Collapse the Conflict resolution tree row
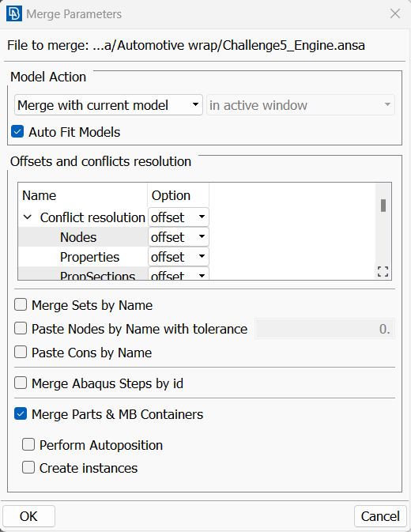The image size is (411, 532). click(x=28, y=217)
